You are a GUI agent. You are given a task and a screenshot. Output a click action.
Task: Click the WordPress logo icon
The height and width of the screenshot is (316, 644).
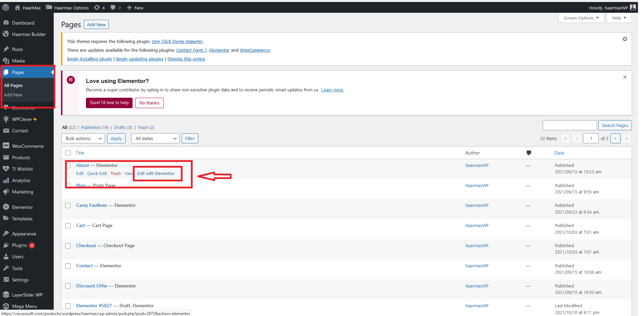click(x=6, y=7)
